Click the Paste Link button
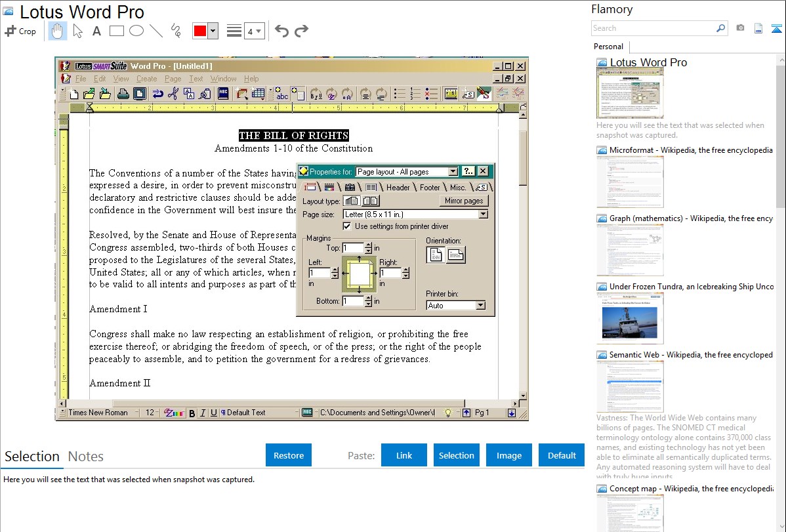Viewport: 786px width, 532px height. point(404,455)
